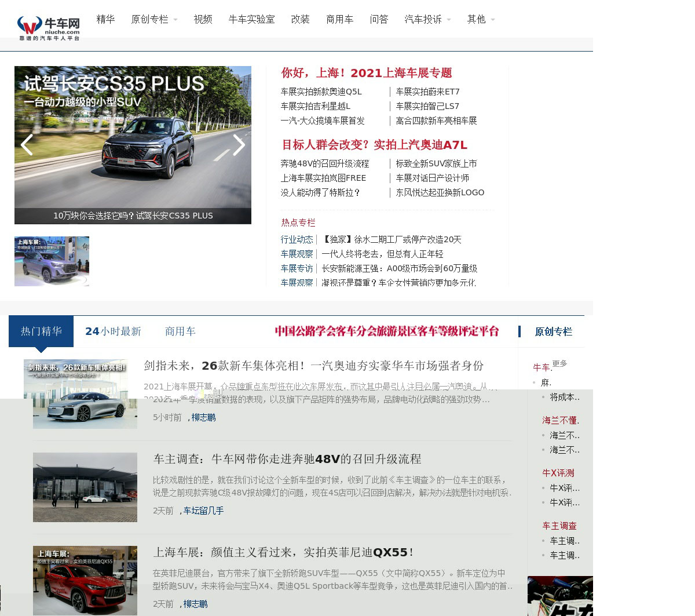Select the purple SUV carousel thumbnail

pyautogui.click(x=52, y=261)
